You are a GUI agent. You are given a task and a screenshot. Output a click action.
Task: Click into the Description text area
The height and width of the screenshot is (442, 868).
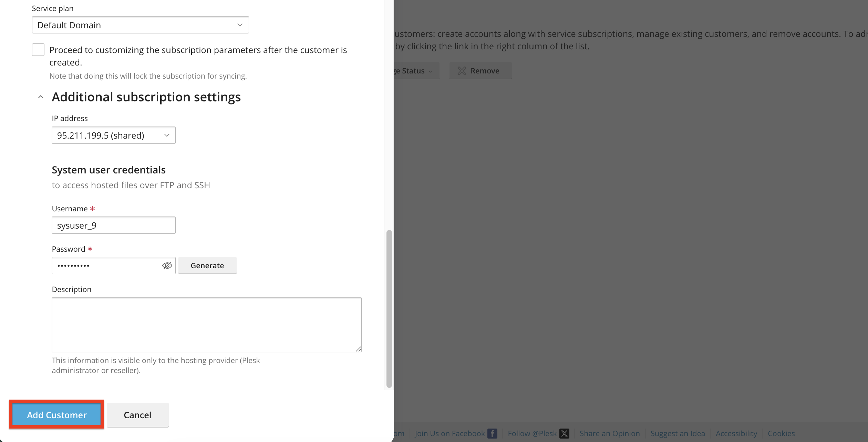click(x=207, y=325)
